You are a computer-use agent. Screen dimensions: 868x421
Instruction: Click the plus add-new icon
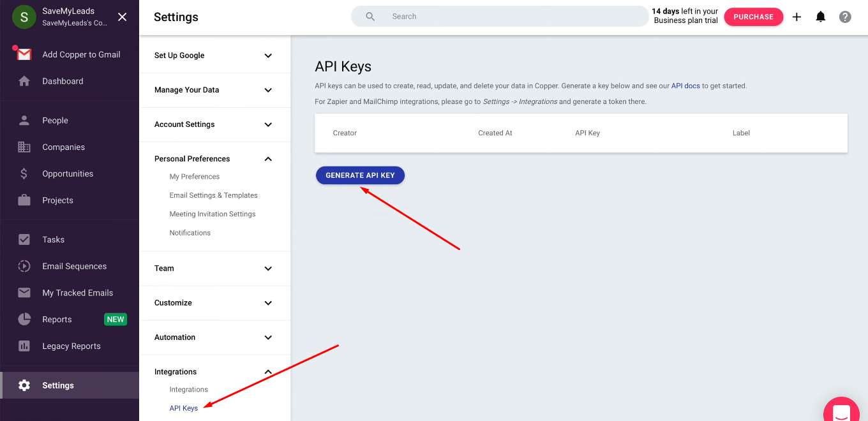coord(797,17)
